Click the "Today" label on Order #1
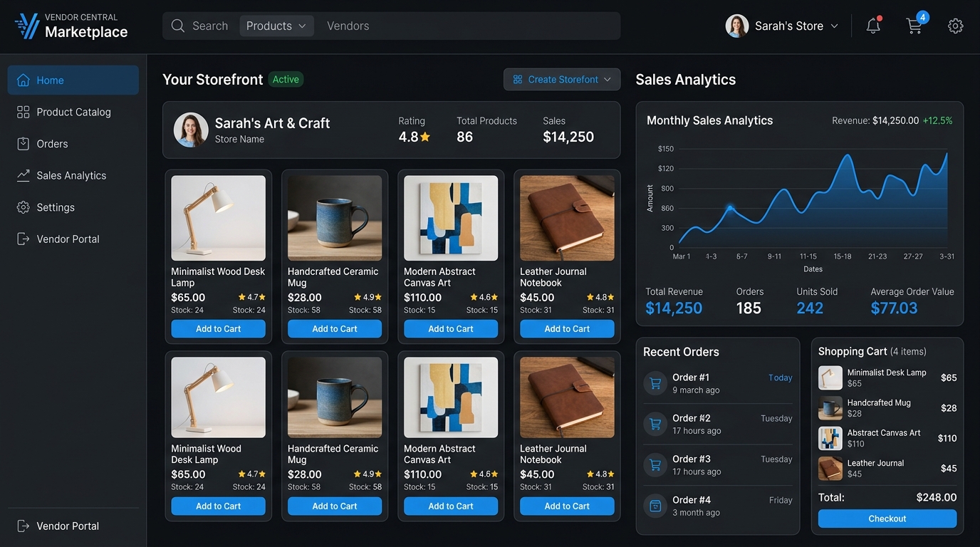 tap(781, 377)
